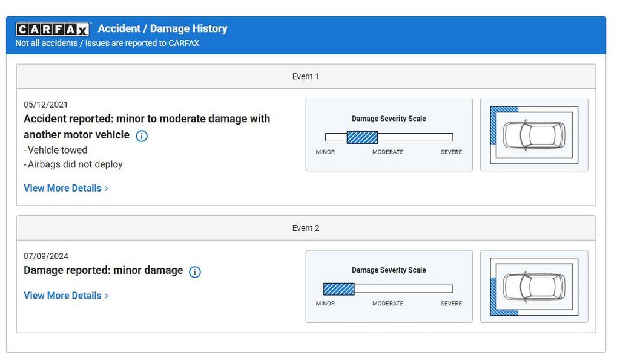
Task: Select shaded damage zone in Event 1 car diagram
Action: pos(494,127)
